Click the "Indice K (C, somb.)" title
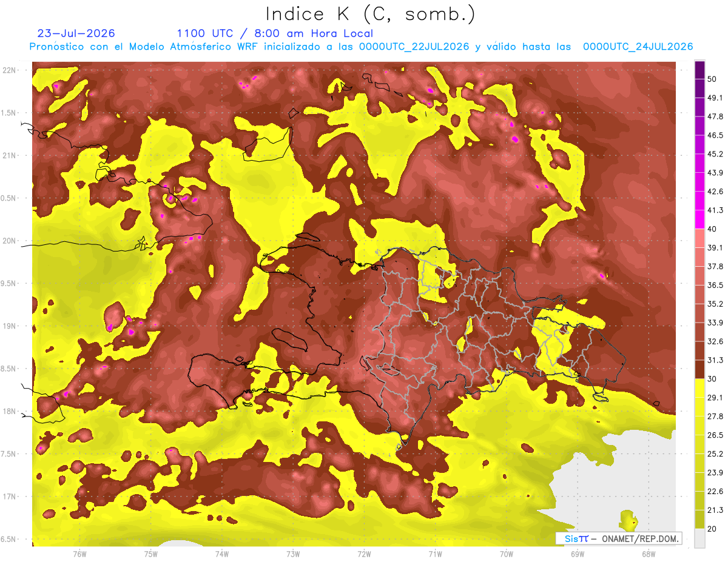Screen dimensions: 728x562 [x=370, y=14]
